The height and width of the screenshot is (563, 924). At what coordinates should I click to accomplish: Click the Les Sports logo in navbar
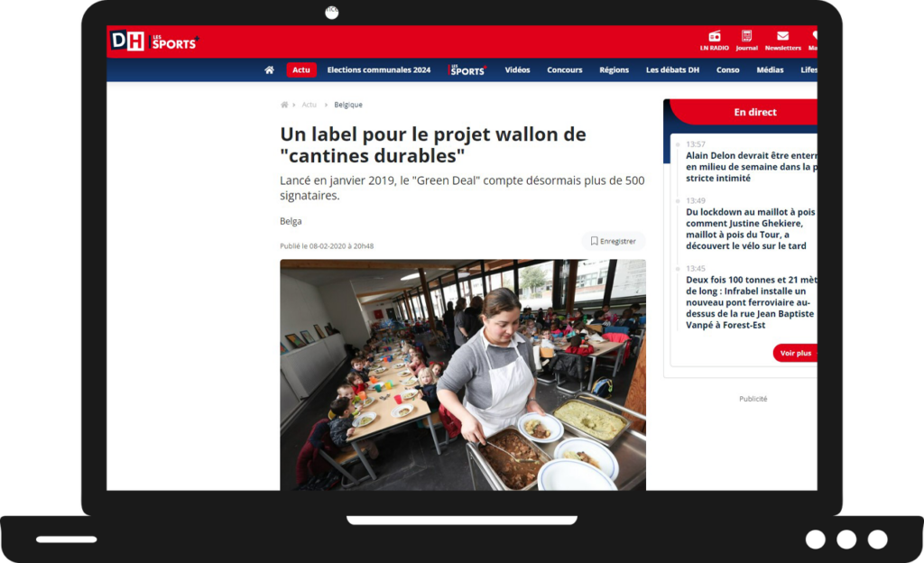[467, 70]
